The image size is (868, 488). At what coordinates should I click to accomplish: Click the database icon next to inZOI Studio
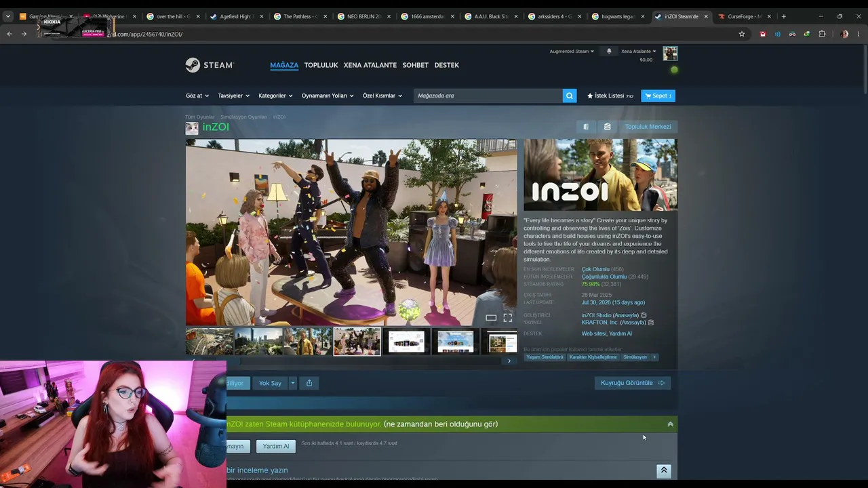644,315
